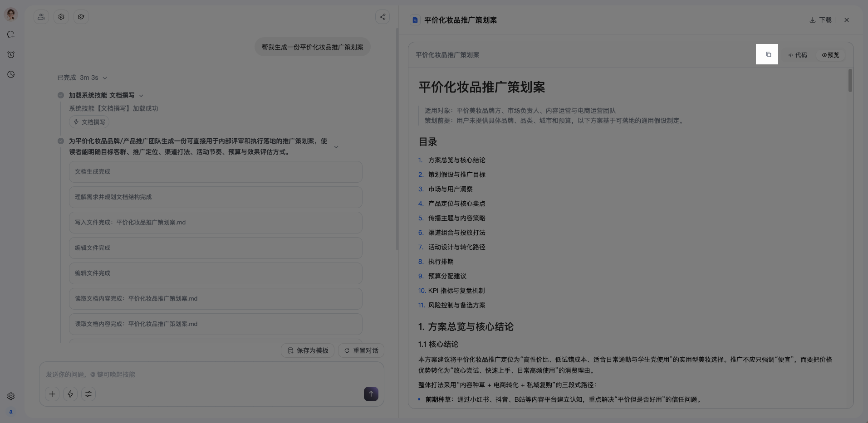Open TOC link 方案总览与核心结论
This screenshot has height=423, width=868.
[456, 160]
